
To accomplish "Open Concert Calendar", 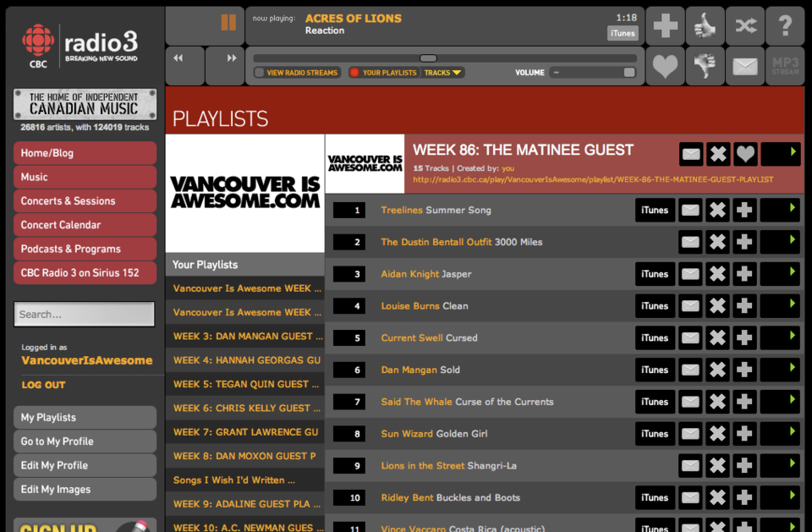I will click(85, 225).
